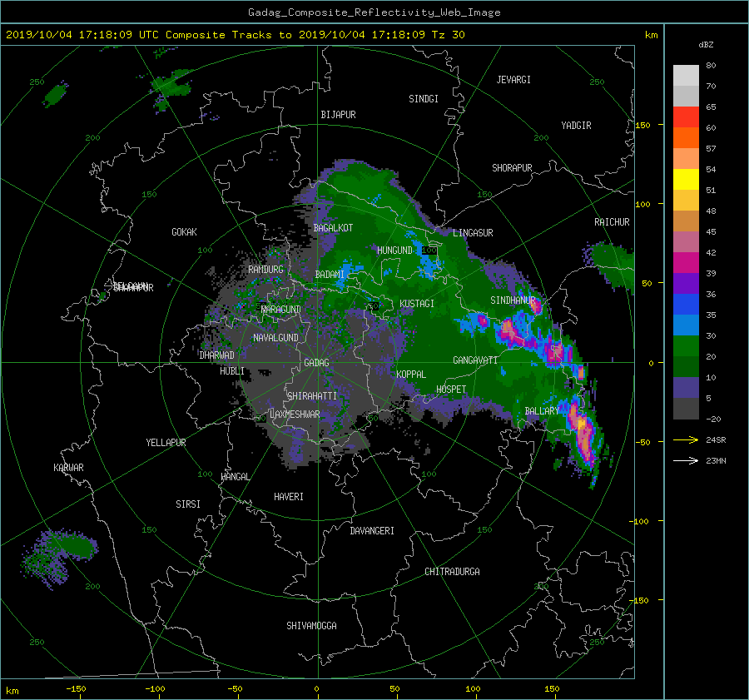Select the purple swatch in dBZ legend
The height and width of the screenshot is (700, 749).
pos(686,284)
